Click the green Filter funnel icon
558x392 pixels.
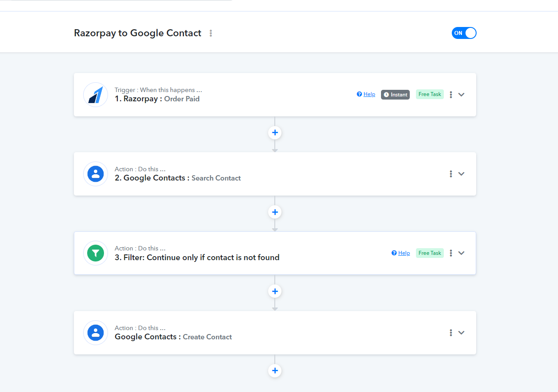click(x=96, y=253)
